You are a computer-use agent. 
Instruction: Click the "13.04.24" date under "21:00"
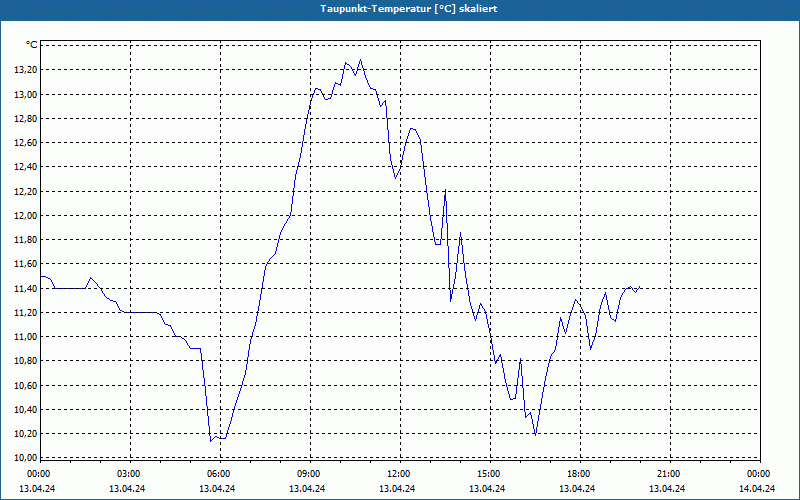pos(667,488)
